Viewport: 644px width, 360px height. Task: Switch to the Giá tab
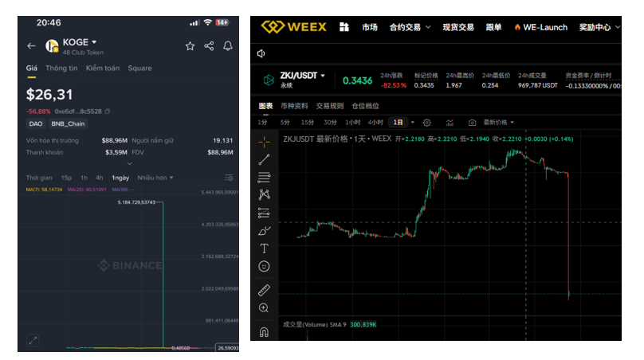click(32, 68)
